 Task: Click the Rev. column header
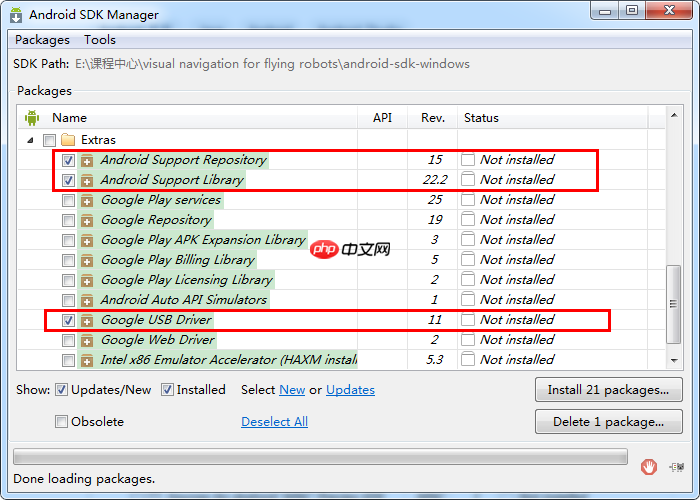433,118
